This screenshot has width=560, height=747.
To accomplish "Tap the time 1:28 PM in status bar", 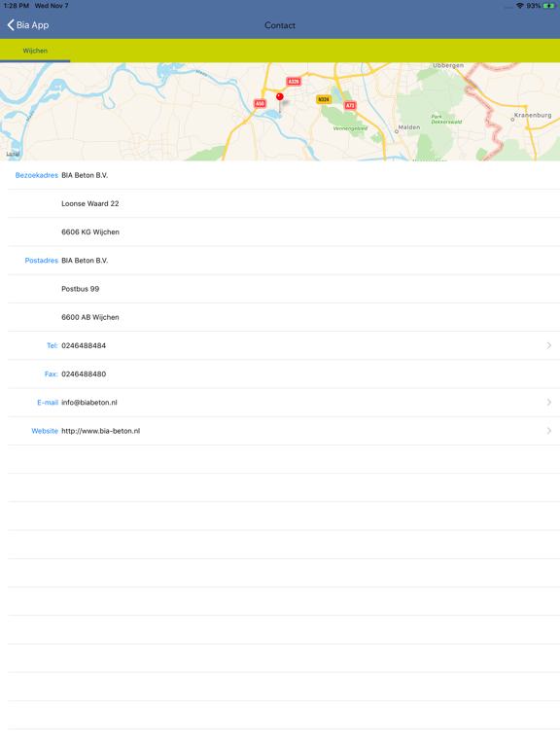I will coord(17,6).
